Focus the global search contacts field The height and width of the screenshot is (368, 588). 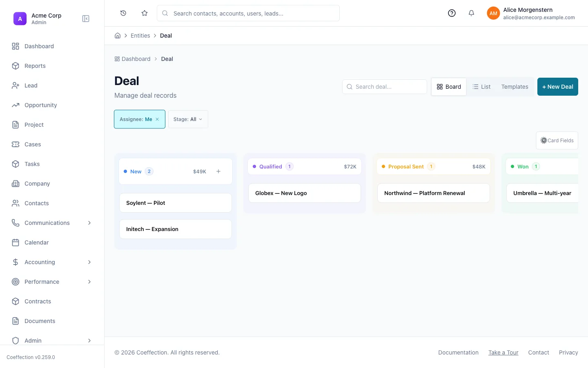[x=248, y=13]
